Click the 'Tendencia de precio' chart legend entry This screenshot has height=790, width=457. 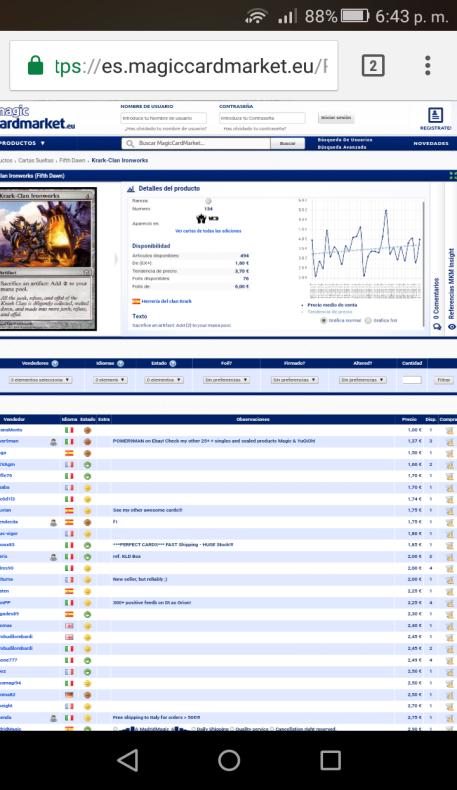coord(330,312)
